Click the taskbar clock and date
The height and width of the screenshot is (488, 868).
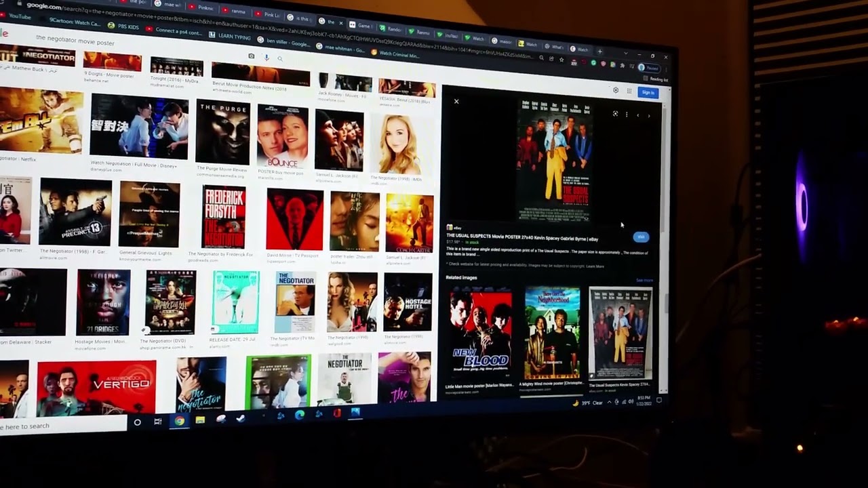[644, 400]
